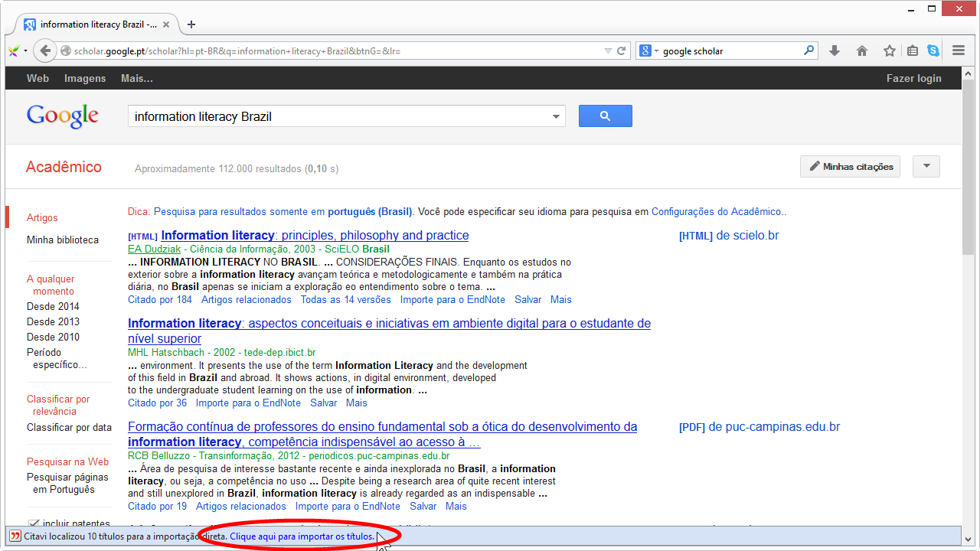
Task: Click the Minhas citações button
Action: click(x=851, y=166)
